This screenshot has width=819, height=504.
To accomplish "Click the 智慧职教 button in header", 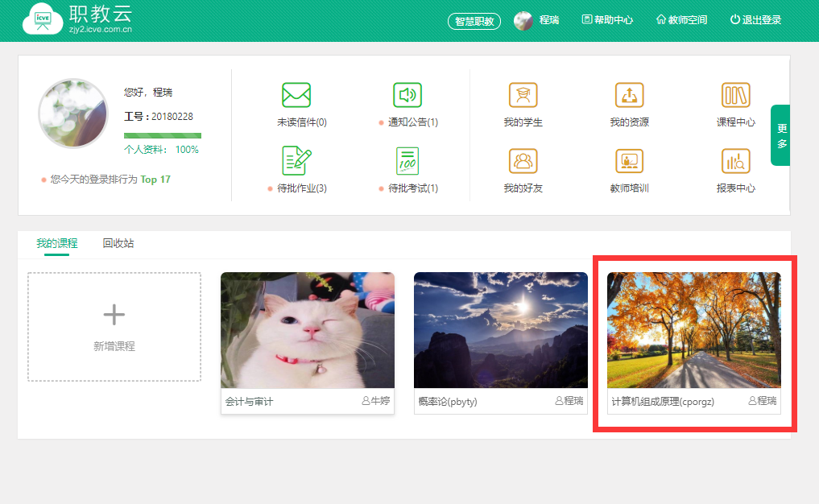I will click(474, 21).
